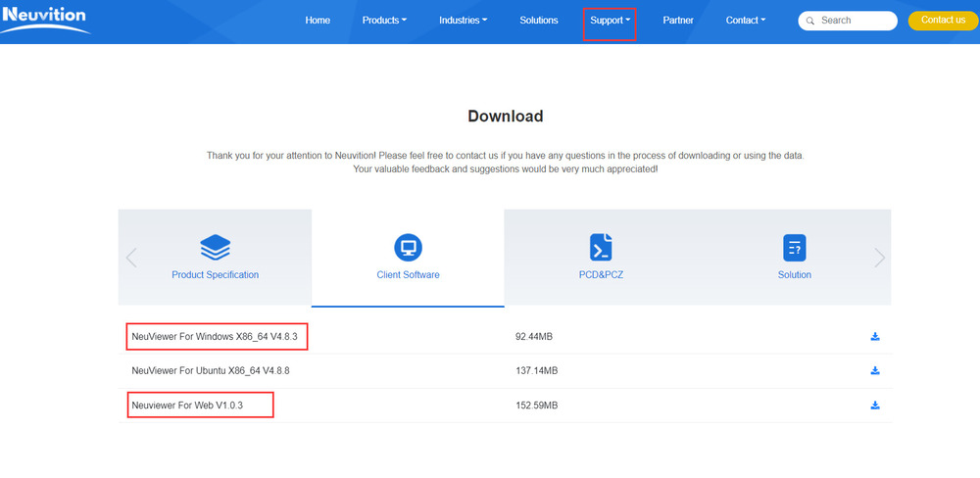Expand the Contact dropdown menu

pyautogui.click(x=746, y=20)
